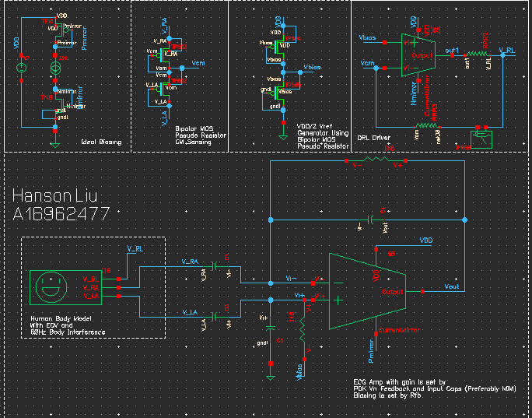Viewport: 532px width, 418px height.
Task: Select the TP512 pseudo resistor transistor
Action: [x=165, y=89]
